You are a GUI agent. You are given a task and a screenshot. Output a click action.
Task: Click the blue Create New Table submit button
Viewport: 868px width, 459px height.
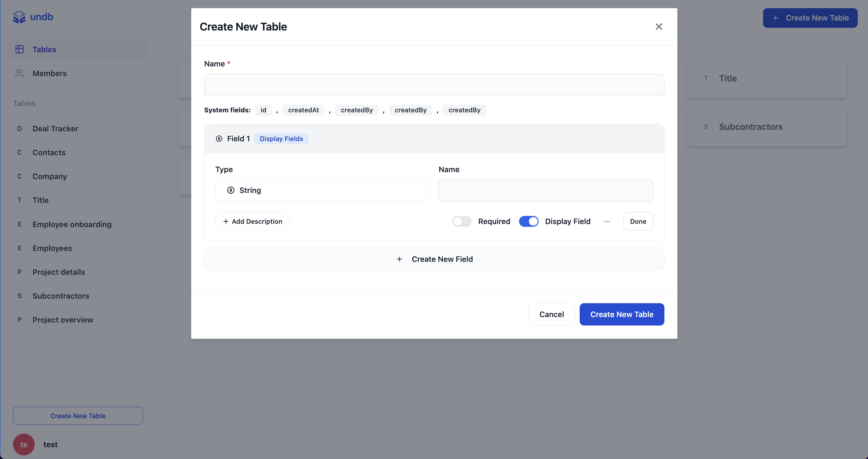click(x=621, y=314)
